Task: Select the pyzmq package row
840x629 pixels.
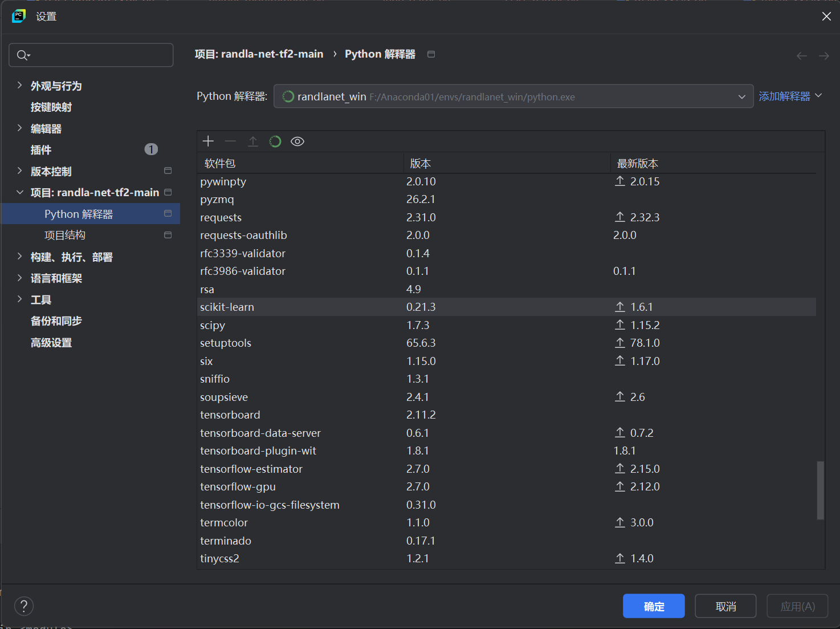Action: coord(507,199)
